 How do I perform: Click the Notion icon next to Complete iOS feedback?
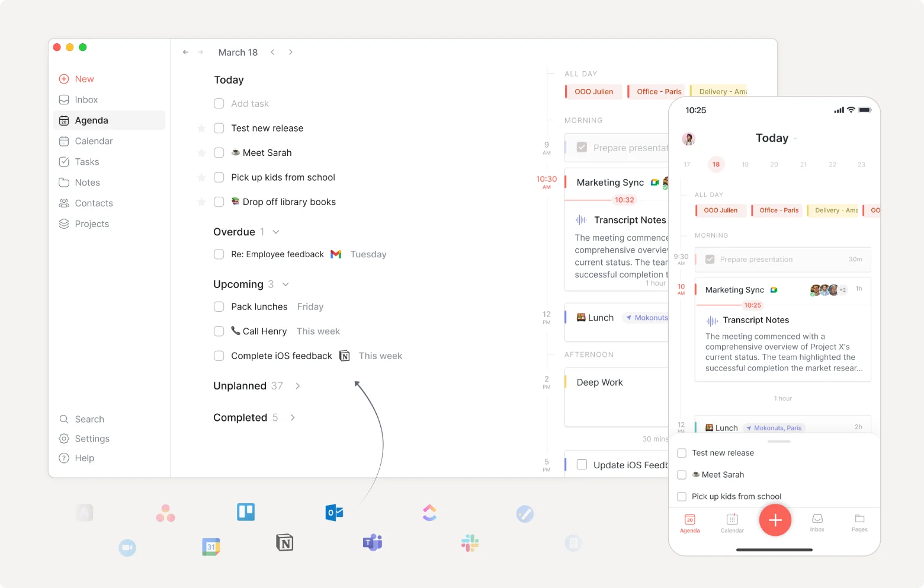(x=344, y=356)
